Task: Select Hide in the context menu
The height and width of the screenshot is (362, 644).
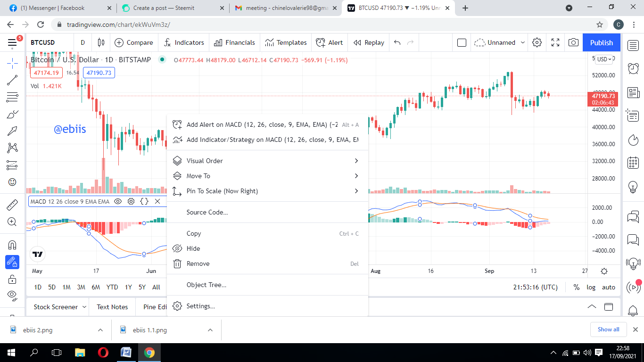Action: click(x=267, y=248)
